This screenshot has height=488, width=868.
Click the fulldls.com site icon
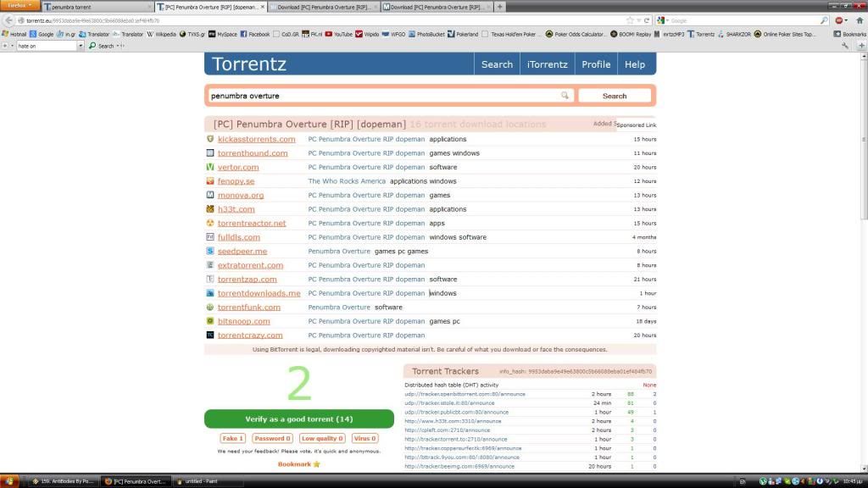pyautogui.click(x=210, y=237)
